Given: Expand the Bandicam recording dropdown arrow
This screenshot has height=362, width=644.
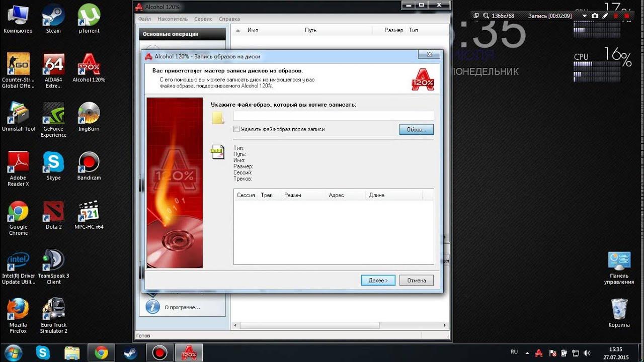Looking at the screenshot, I should coord(585,16).
